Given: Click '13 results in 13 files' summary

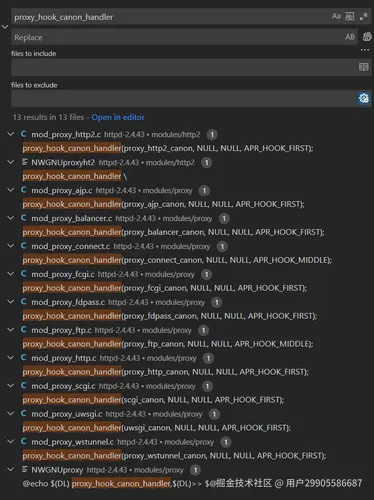Looking at the screenshot, I should (48, 117).
